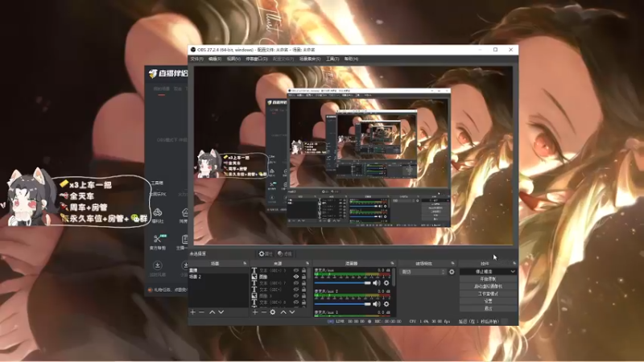Mute the 麦克风/Aux 2 mixer channel
The image size is (644, 362).
(x=376, y=304)
